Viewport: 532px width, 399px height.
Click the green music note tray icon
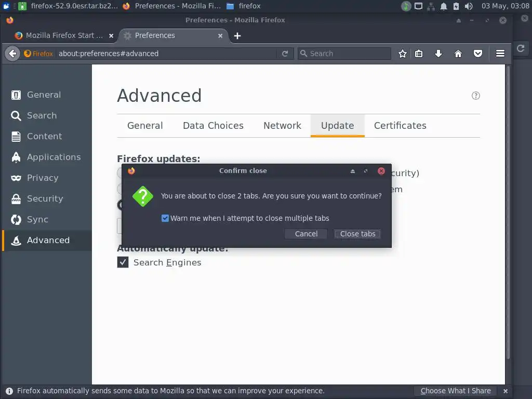tap(406, 6)
